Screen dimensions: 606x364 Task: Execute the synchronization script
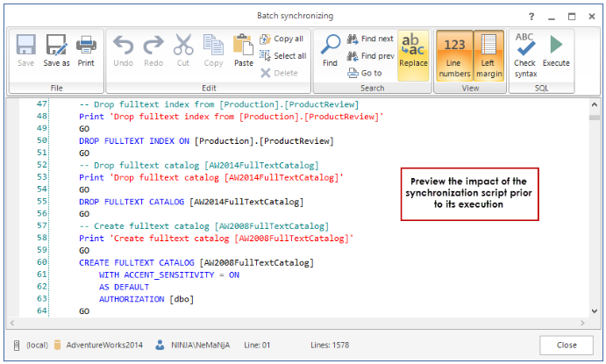click(556, 51)
